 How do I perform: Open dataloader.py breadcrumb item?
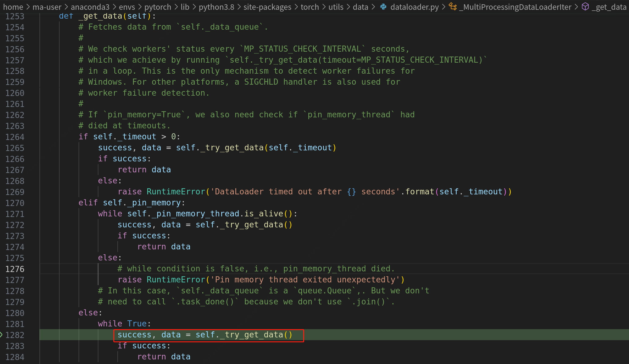414,7
